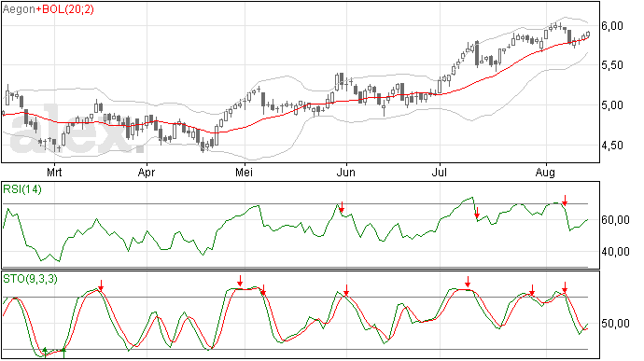644x361 pixels.
Task: Click the Jul month label
Action: tap(439, 172)
